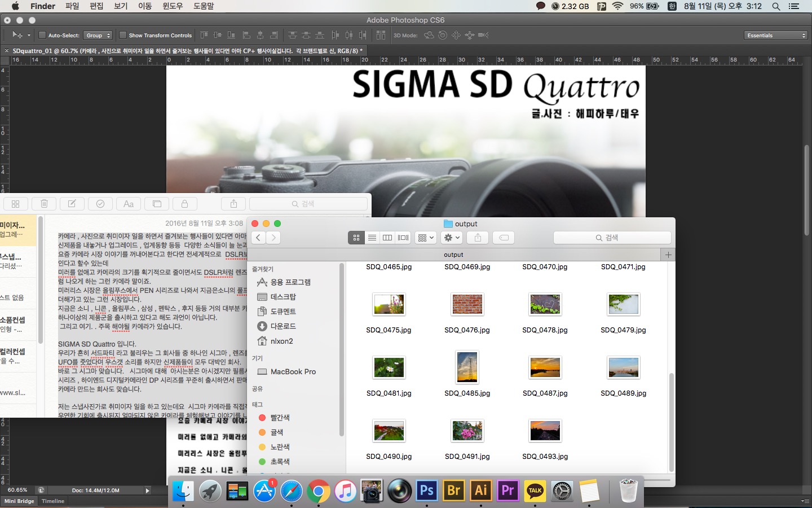The image size is (812, 508).
Task: Open the 파일 menu in menu bar
Action: 72,6
